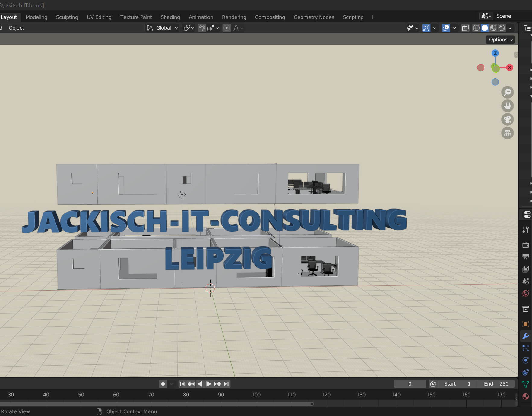Viewport: 532px width, 416px height.
Task: Click the Z axis on navigation gizmo
Action: [495, 53]
